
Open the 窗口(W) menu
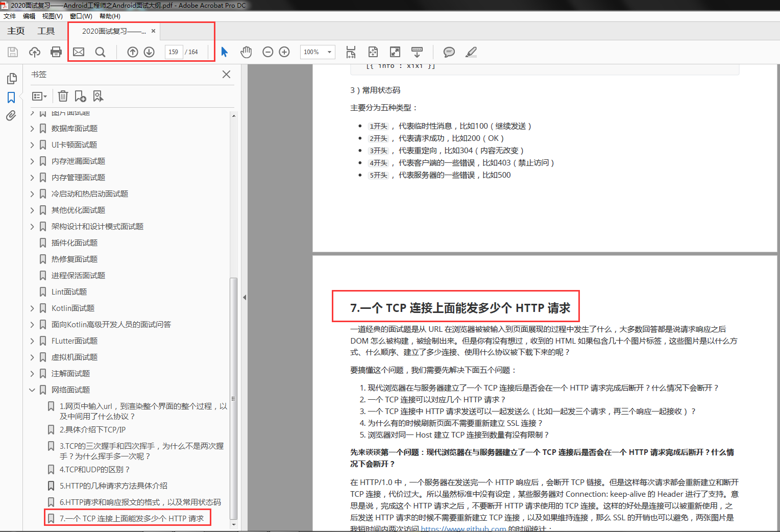click(x=81, y=16)
